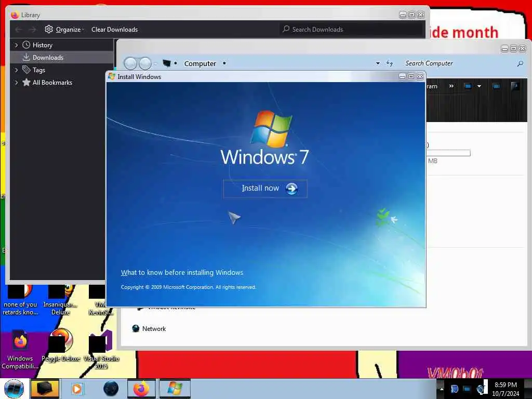Open the Windows Start orb

click(14, 389)
